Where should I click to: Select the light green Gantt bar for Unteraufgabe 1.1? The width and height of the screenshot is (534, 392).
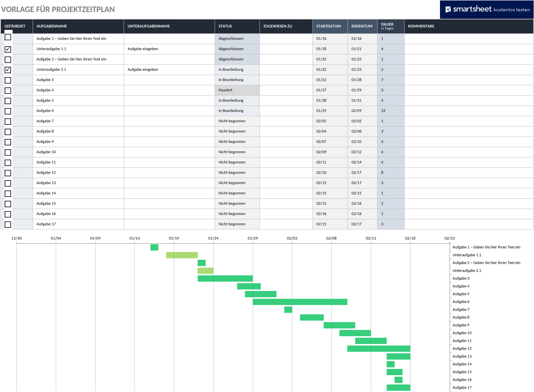(182, 255)
